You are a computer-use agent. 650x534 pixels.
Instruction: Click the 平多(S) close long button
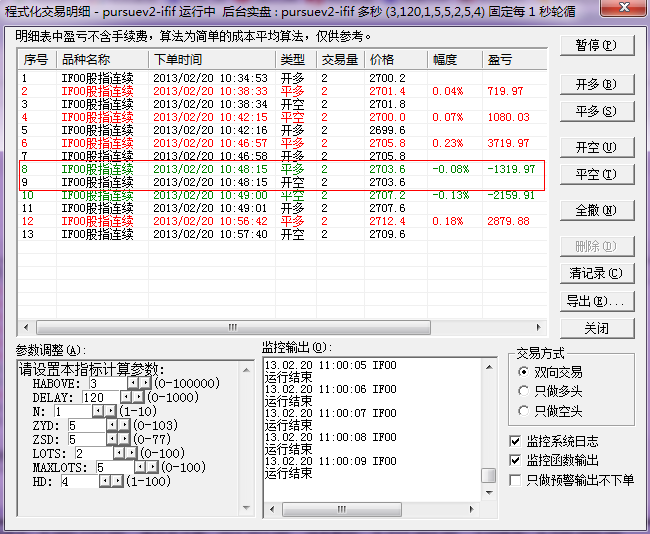pyautogui.click(x=597, y=111)
